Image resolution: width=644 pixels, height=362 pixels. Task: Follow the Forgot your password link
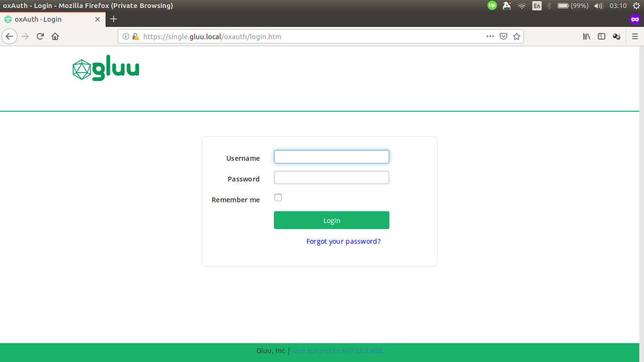(x=343, y=241)
